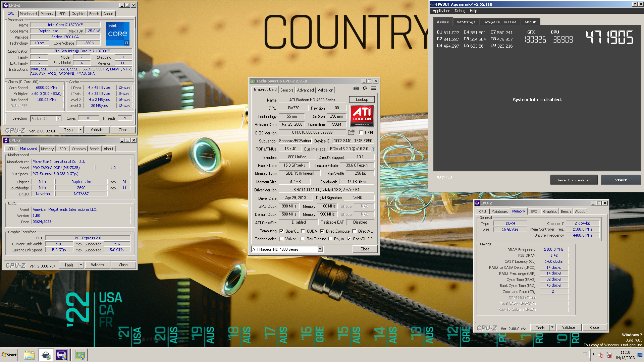
Task: Open the Sensors tab in GPU-Z
Action: tap(287, 90)
